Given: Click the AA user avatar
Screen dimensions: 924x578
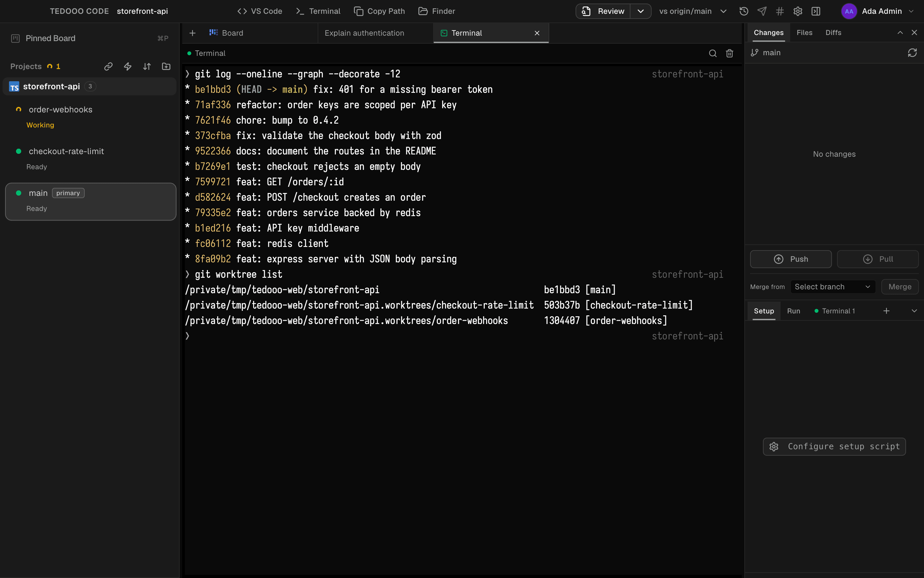Looking at the screenshot, I should tap(849, 11).
